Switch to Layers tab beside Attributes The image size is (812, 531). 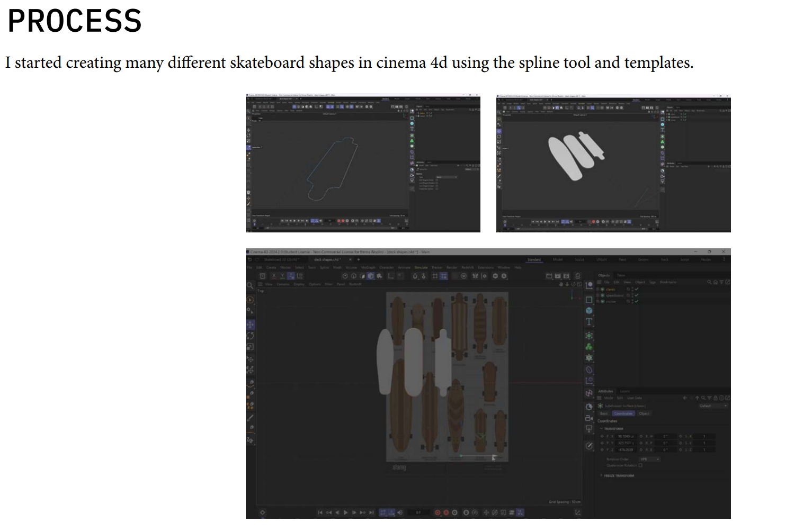coord(625,391)
